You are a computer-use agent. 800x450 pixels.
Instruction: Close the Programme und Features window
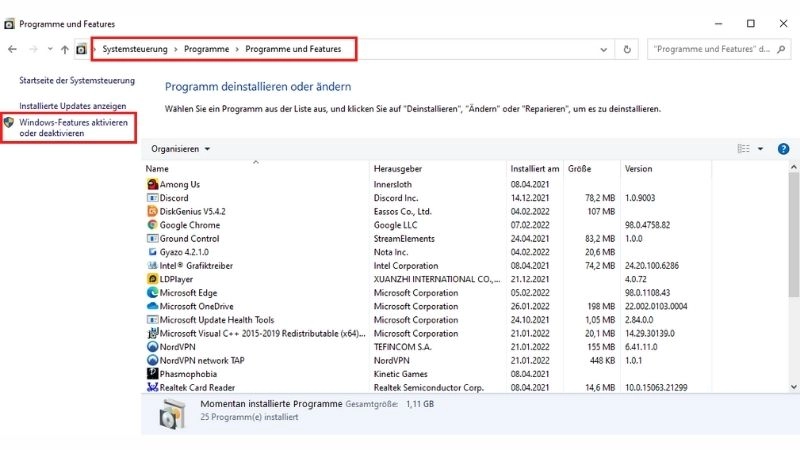pyautogui.click(x=783, y=23)
